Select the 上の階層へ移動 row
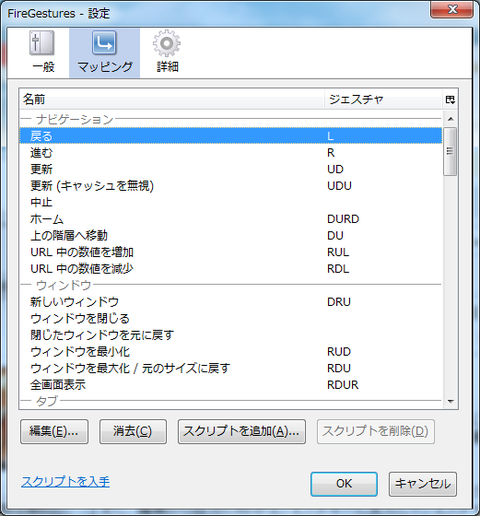The height and width of the screenshot is (516, 480). [x=231, y=236]
